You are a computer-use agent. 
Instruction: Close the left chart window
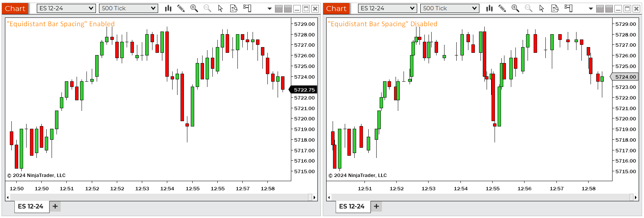tap(315, 9)
